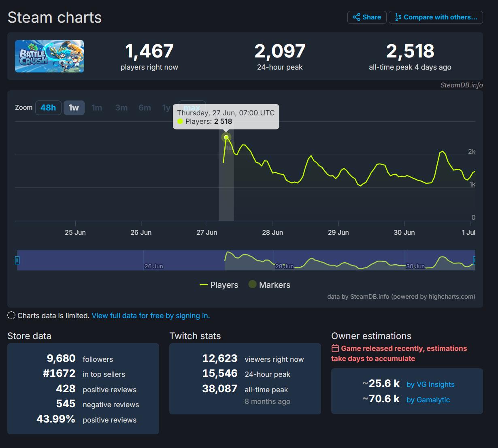Select the 48h zoom range
The image size is (498, 448).
pos(48,108)
